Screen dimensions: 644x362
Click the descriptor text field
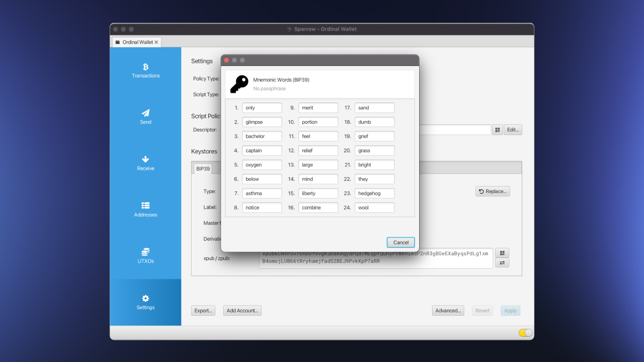[455, 130]
